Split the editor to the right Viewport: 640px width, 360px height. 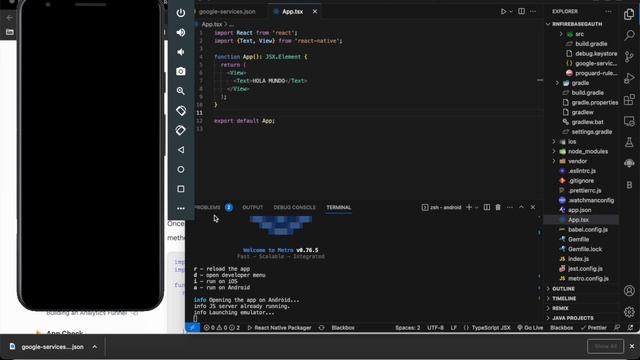(521, 11)
